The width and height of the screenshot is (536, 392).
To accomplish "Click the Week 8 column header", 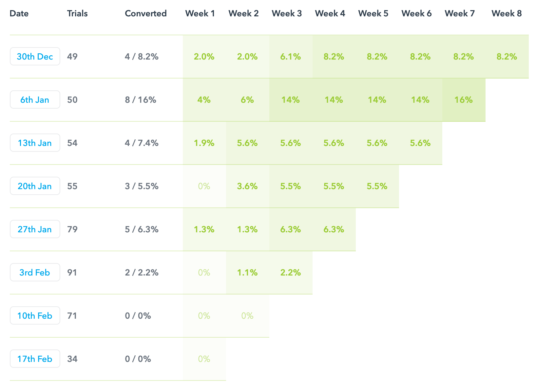I will (x=507, y=13).
